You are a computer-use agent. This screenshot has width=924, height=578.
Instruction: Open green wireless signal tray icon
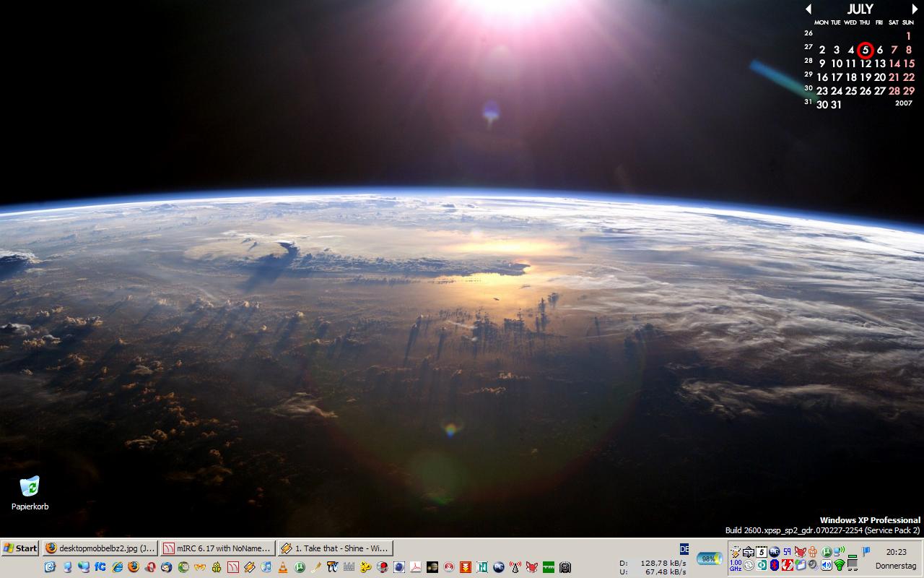coord(840,564)
